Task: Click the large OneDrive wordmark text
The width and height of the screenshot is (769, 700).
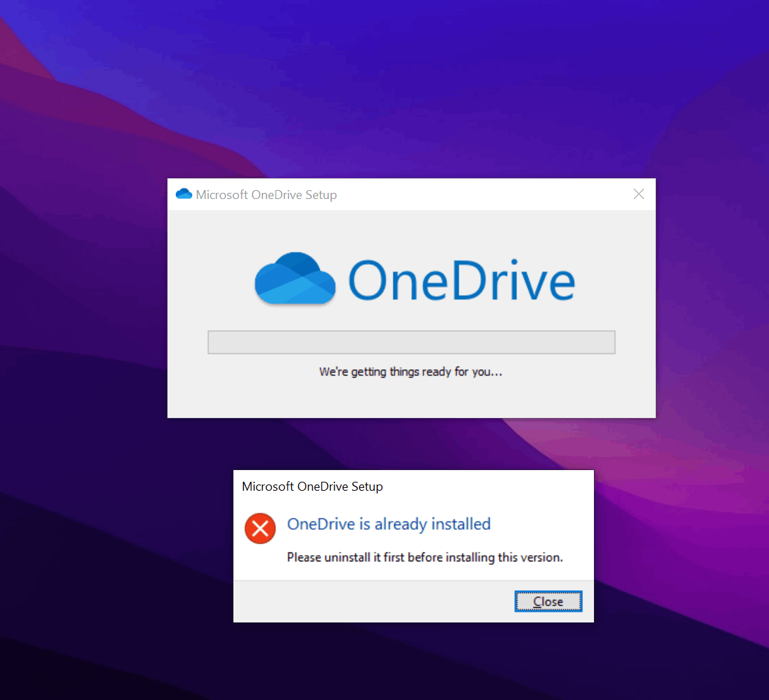Action: (x=461, y=280)
